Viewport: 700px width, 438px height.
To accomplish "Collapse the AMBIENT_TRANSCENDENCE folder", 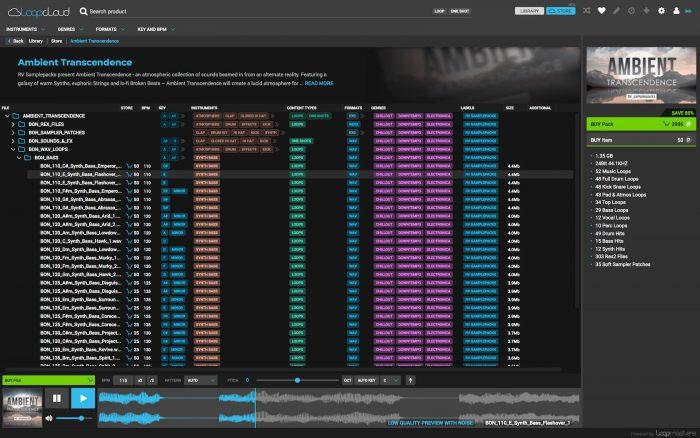I will pos(6,115).
